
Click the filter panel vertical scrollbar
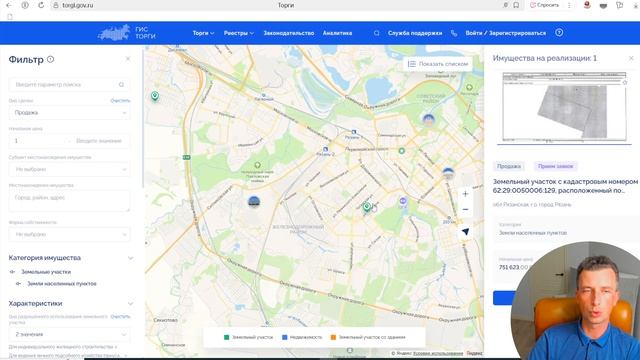coord(143,118)
